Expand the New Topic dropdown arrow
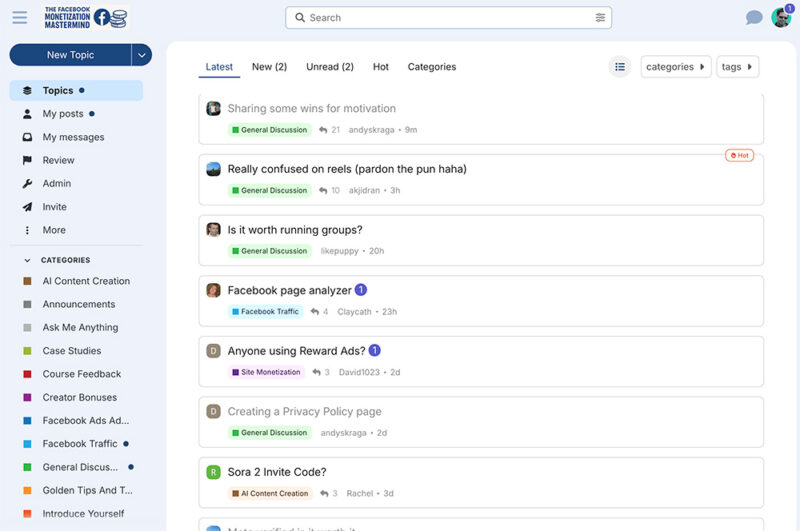The image size is (800, 531). (142, 55)
